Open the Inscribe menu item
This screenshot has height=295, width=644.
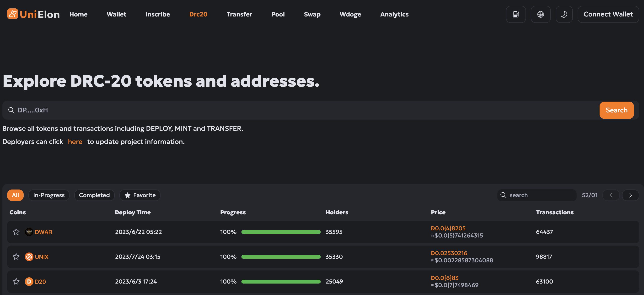[x=157, y=14]
